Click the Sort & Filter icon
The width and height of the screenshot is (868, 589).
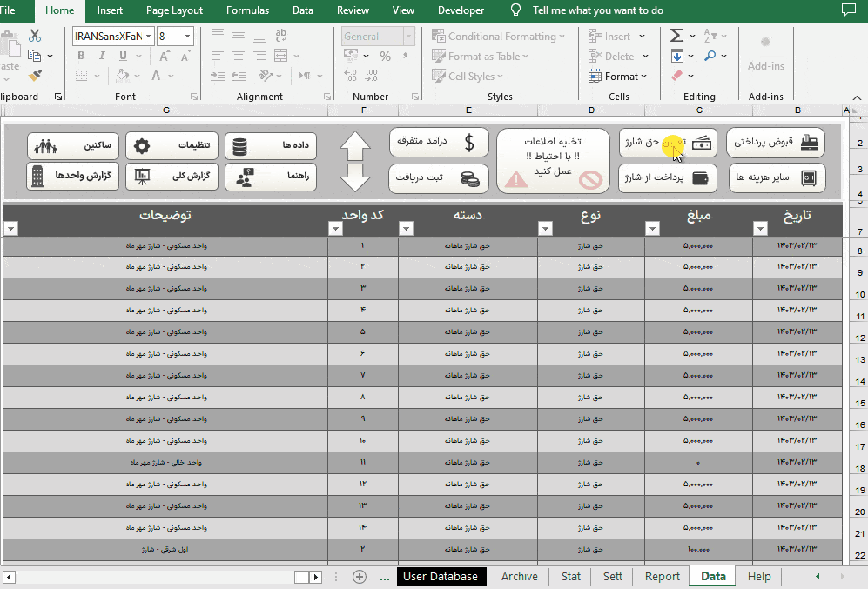(x=710, y=36)
